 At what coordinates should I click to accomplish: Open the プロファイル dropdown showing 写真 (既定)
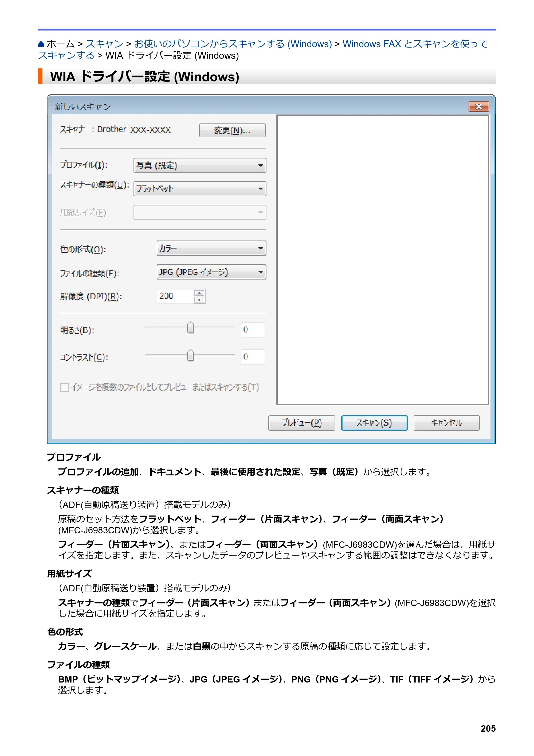(x=200, y=165)
